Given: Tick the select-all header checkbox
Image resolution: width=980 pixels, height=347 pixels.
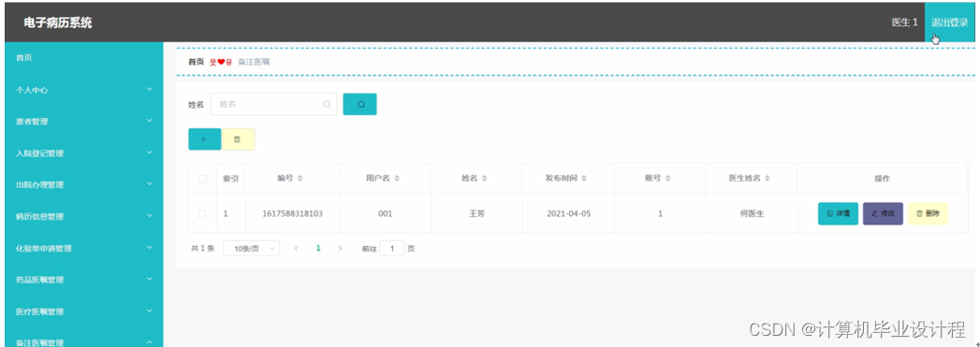Looking at the screenshot, I should (202, 180).
